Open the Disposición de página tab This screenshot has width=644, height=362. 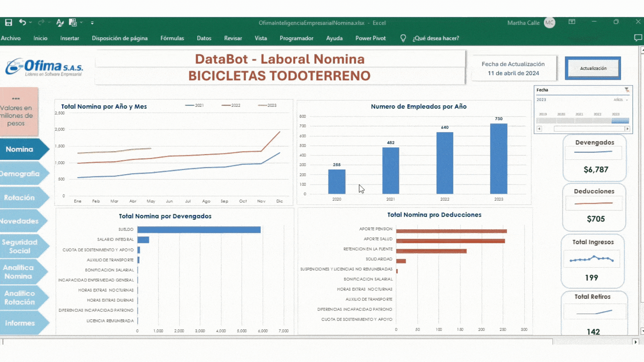[120, 38]
